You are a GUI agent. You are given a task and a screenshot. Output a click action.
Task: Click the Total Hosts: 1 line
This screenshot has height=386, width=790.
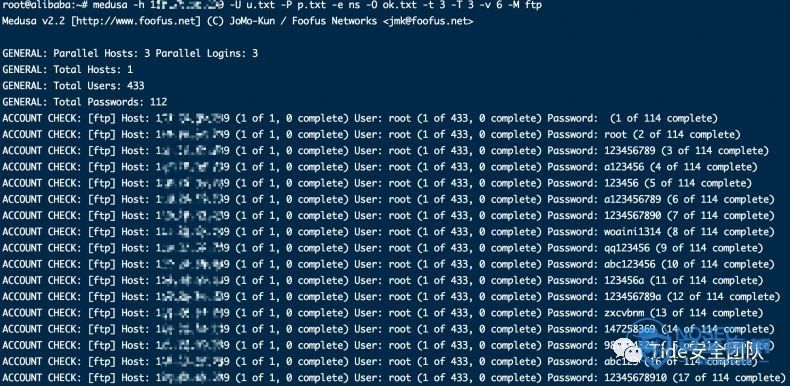(x=68, y=70)
